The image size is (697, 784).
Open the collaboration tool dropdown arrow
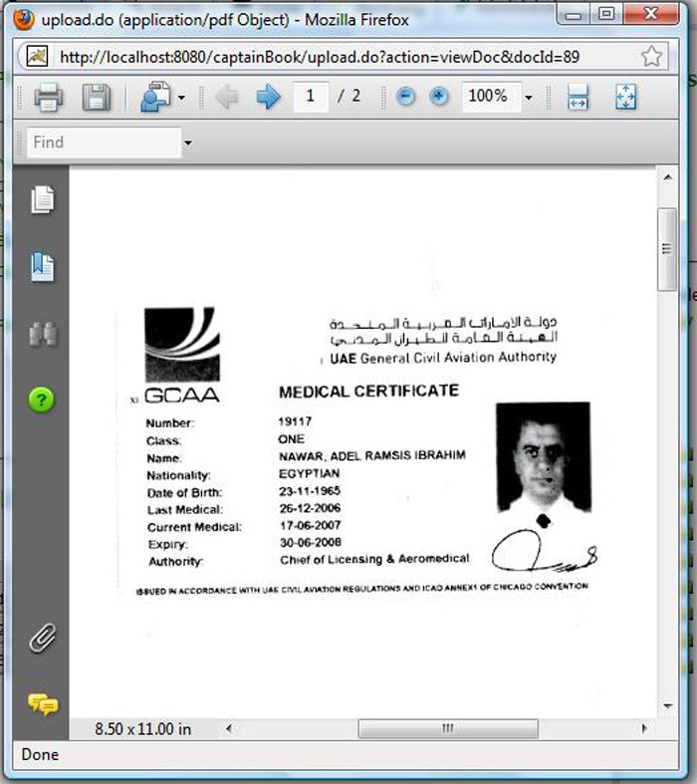[180, 98]
